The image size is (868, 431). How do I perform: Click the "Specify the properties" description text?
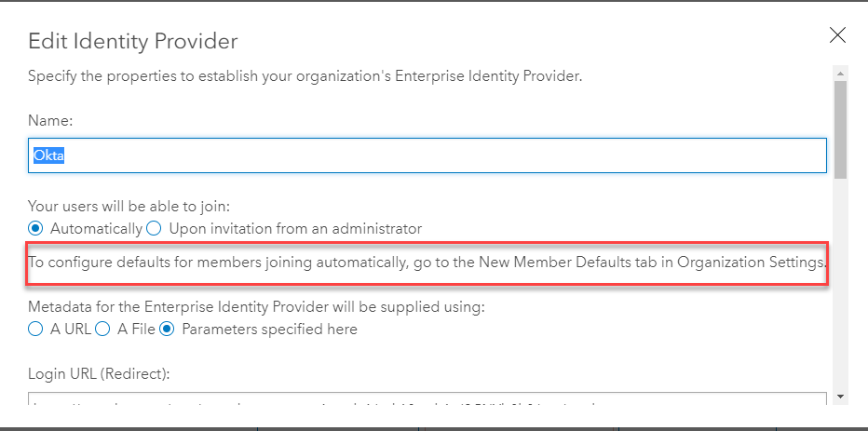point(305,76)
